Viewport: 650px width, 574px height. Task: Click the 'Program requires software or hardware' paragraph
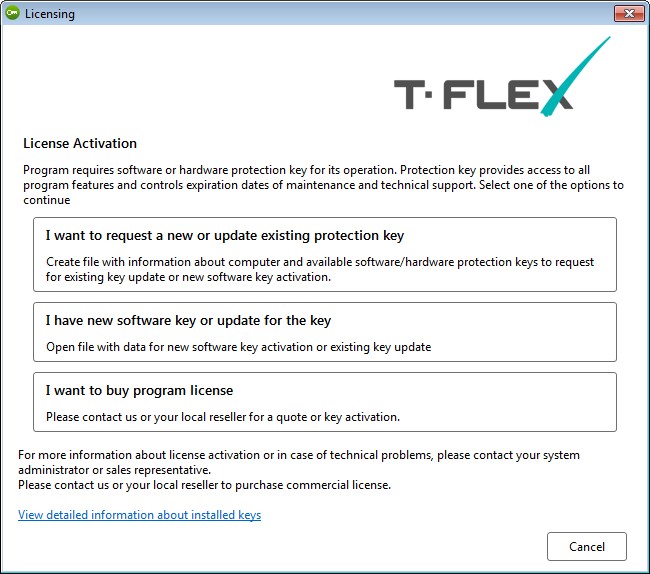[323, 185]
